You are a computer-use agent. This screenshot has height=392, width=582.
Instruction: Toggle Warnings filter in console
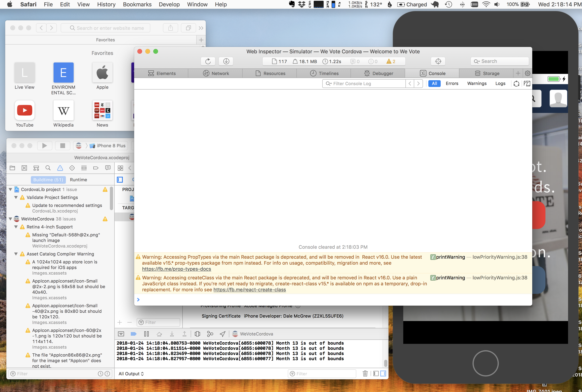click(x=477, y=83)
